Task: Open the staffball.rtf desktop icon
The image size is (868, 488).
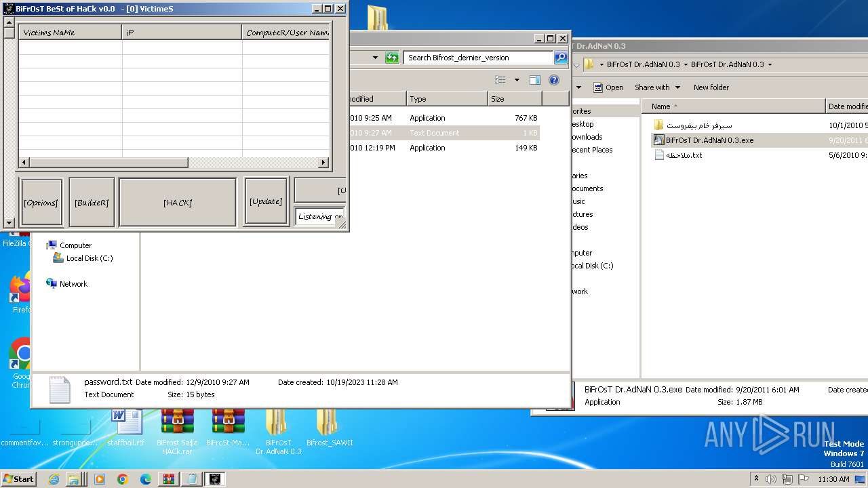Action: coord(126,427)
